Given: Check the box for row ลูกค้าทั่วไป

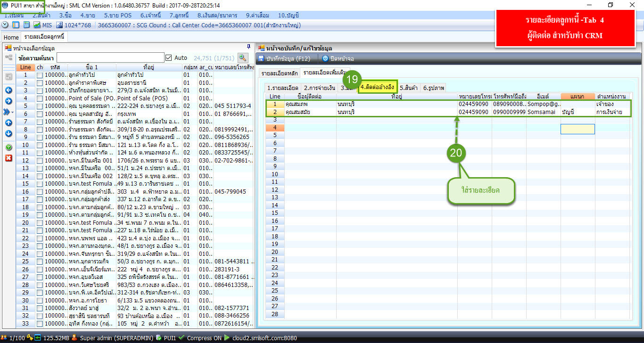Looking at the screenshot, I should point(40,75).
